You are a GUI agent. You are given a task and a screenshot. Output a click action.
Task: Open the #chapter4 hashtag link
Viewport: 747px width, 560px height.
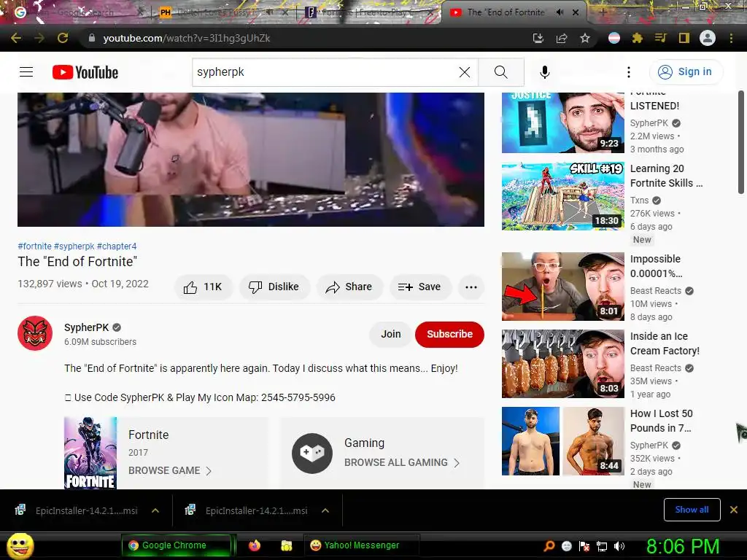pos(117,246)
